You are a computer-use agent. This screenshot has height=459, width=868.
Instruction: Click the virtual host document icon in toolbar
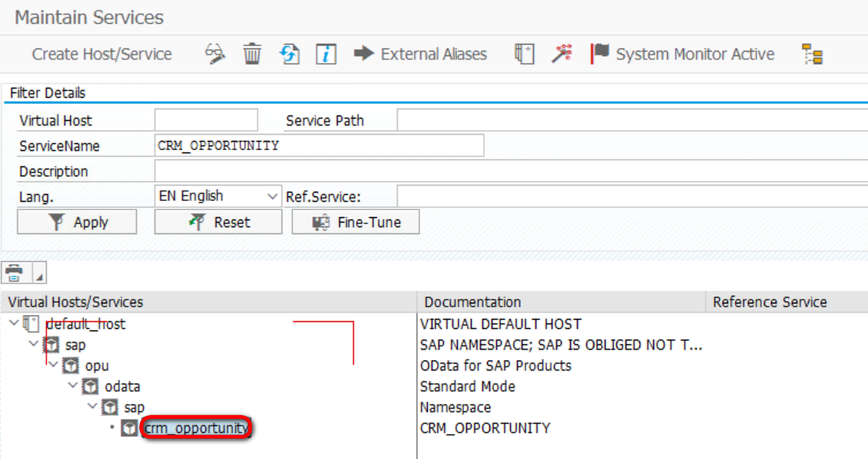pos(524,54)
